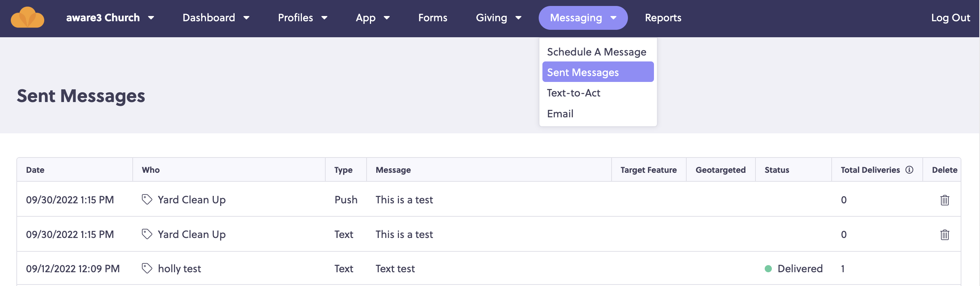Click the tag icon beside holly test
The image size is (980, 286).
pyautogui.click(x=147, y=268)
